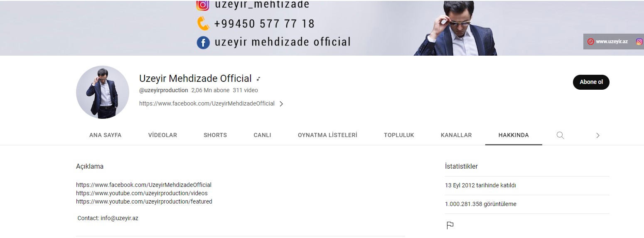Click the red www.uzeyir.az globe icon
Viewport: 644px width, 238px height.
tap(590, 42)
